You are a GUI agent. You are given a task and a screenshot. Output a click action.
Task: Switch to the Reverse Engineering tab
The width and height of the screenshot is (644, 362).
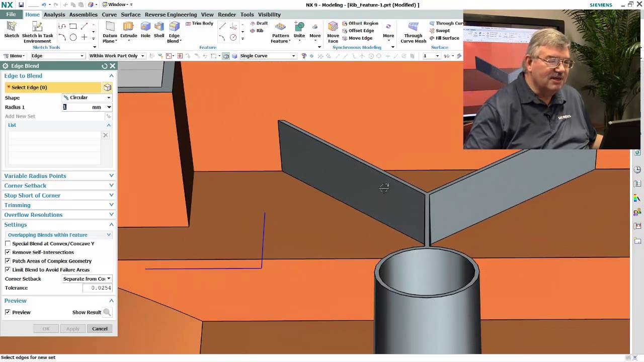click(x=171, y=15)
